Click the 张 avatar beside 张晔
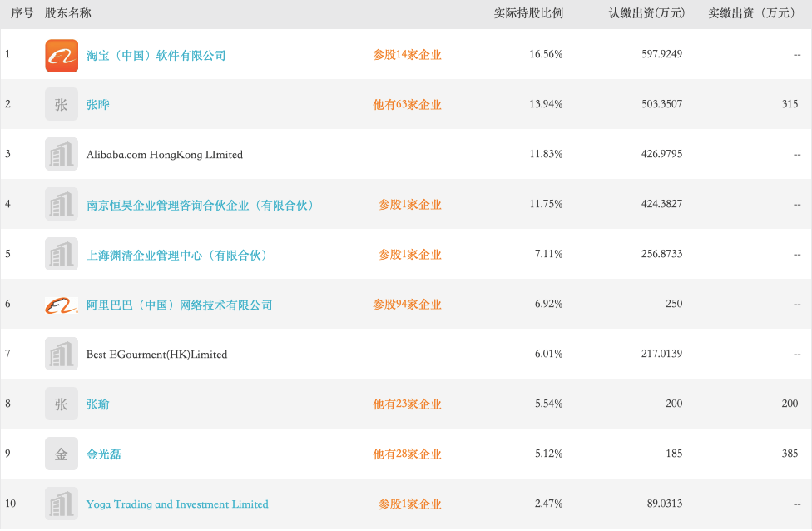The image size is (812, 531). 62,104
